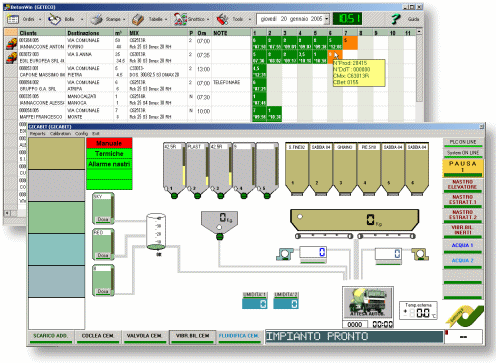This screenshot has height=363, width=496.
Task: Click the olive color block in left panel
Action: 56,154
